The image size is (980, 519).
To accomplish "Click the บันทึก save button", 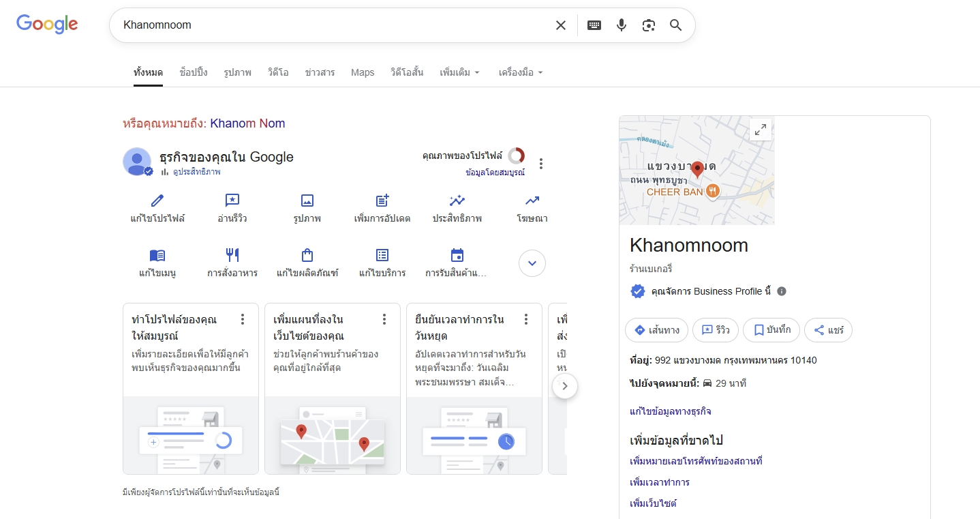I will (771, 330).
